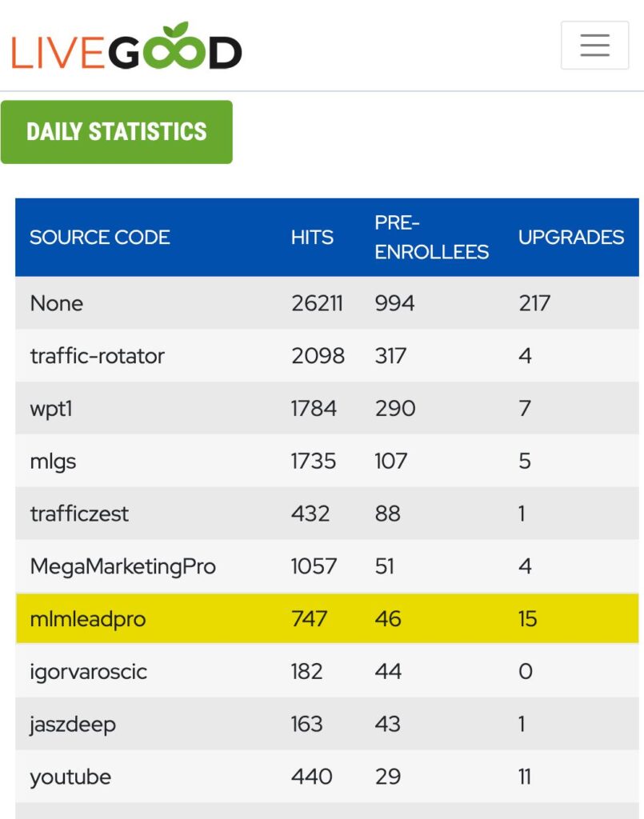Click the upgrades value 7 for wpt1

tap(525, 409)
